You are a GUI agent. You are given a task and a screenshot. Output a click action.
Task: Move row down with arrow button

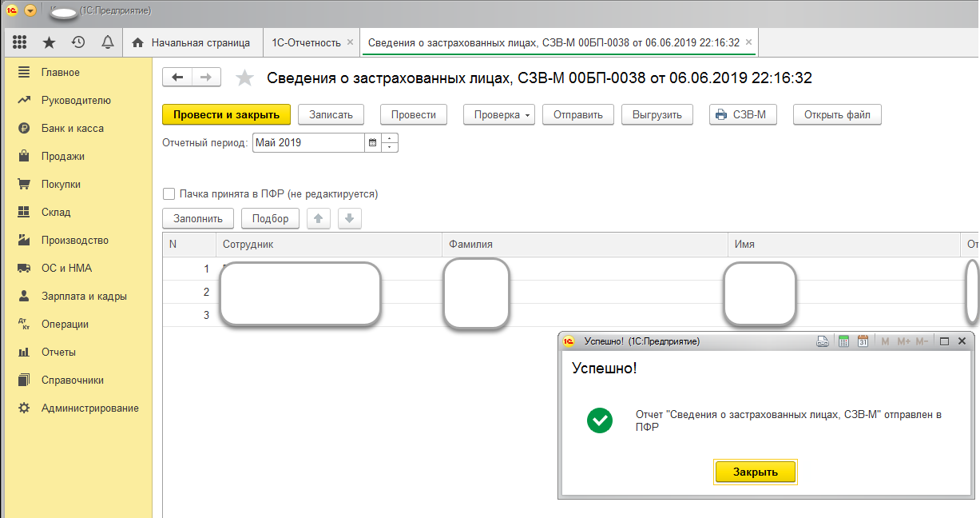(350, 218)
